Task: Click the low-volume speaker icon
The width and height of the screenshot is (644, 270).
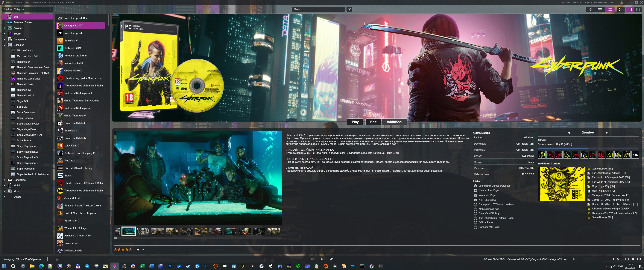Action: 574,259
